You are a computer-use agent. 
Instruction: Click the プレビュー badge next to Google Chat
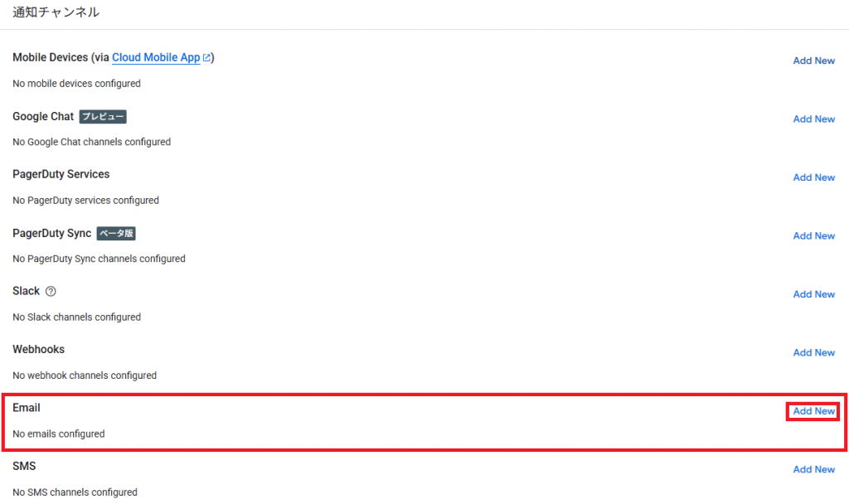tap(103, 117)
